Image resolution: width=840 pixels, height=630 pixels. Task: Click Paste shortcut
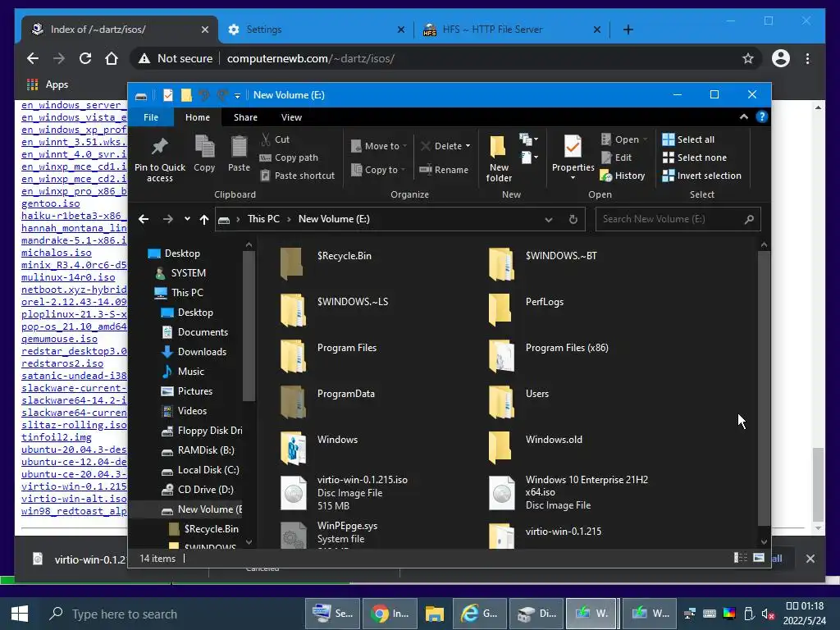coord(297,176)
